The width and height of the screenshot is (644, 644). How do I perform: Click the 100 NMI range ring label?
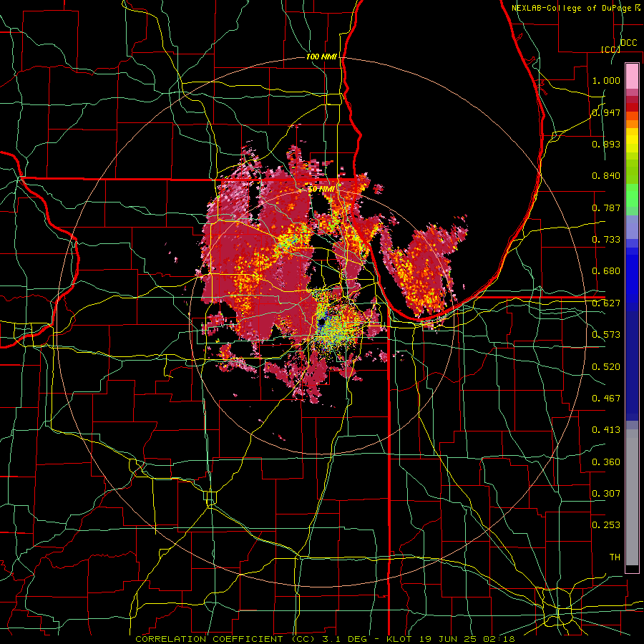pyautogui.click(x=321, y=57)
